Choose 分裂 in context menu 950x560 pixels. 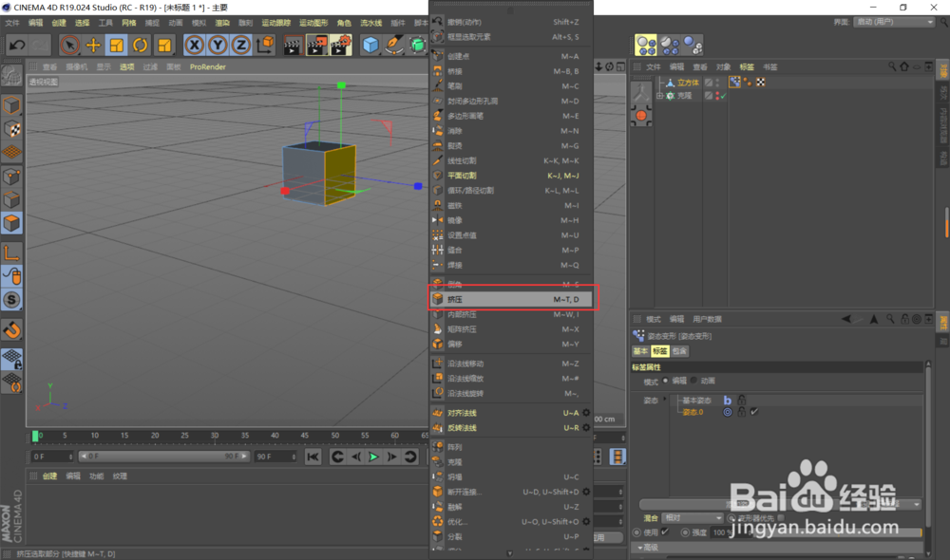pos(511,536)
